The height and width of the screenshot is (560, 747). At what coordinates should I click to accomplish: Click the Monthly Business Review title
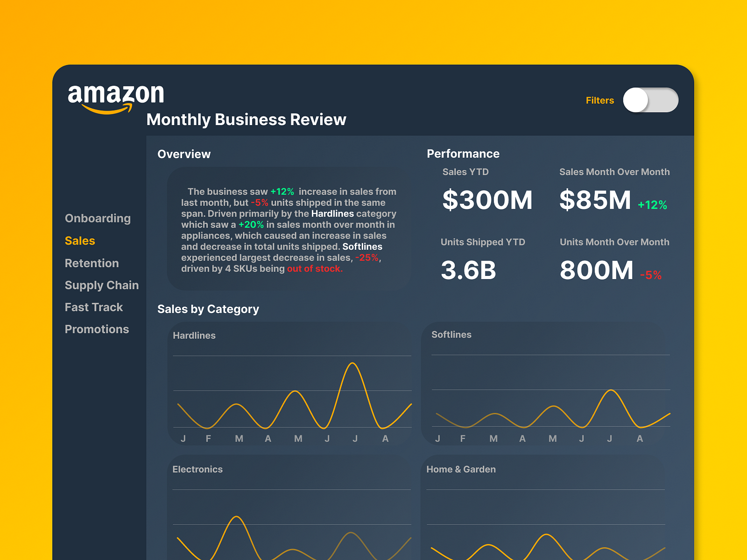tap(246, 119)
